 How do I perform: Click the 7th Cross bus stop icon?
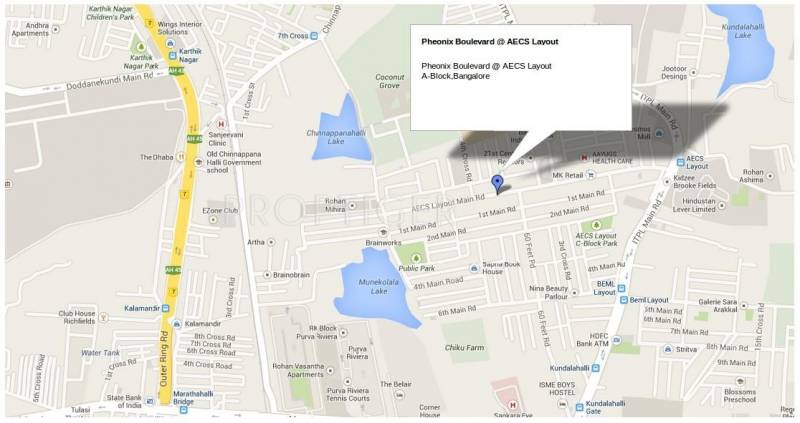click(x=314, y=36)
